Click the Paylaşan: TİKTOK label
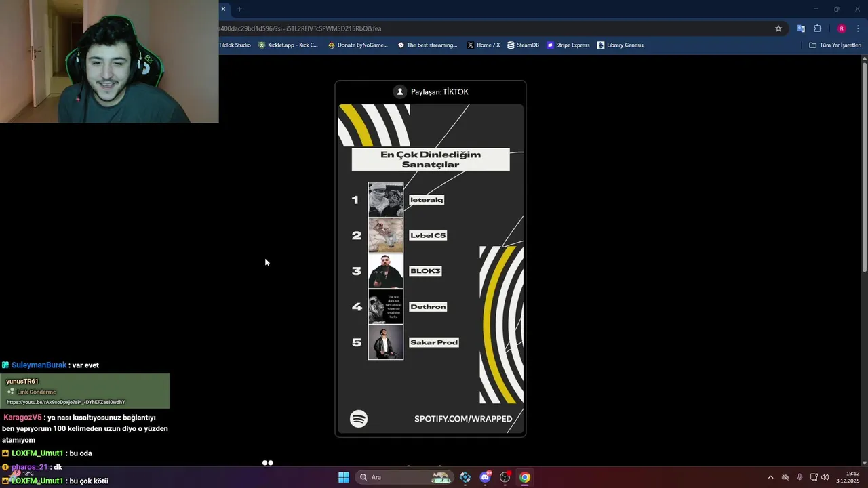The image size is (868, 488). click(x=439, y=91)
